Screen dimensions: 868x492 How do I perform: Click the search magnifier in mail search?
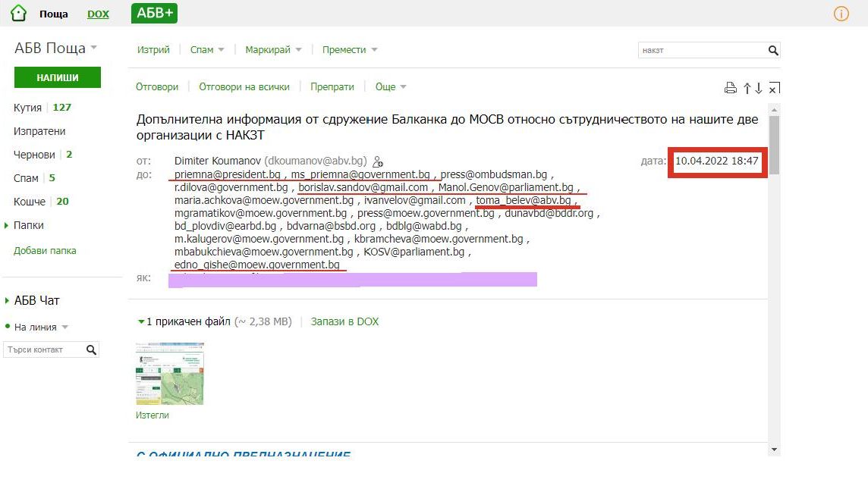(773, 51)
